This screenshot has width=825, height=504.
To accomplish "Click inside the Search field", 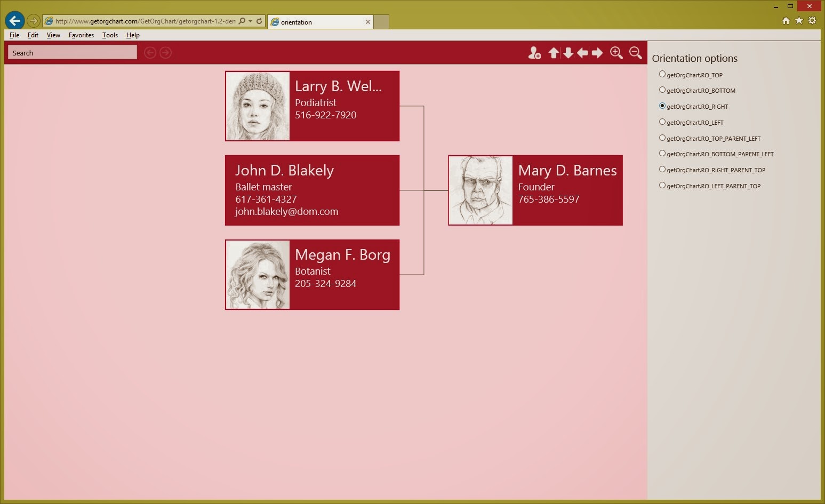I will (x=71, y=52).
